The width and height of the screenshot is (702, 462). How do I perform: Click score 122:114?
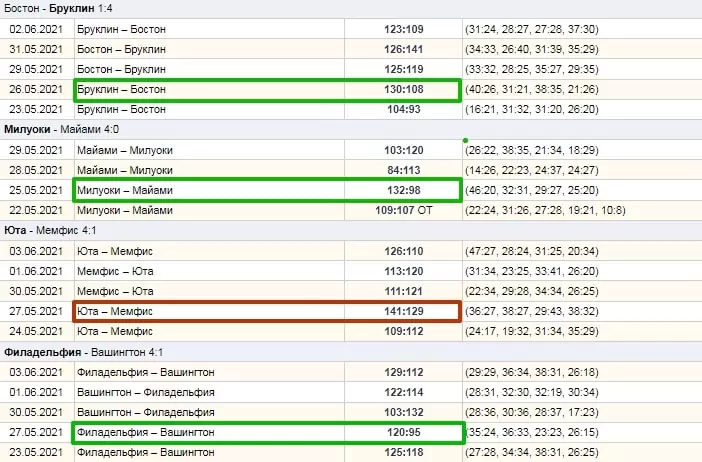[403, 392]
